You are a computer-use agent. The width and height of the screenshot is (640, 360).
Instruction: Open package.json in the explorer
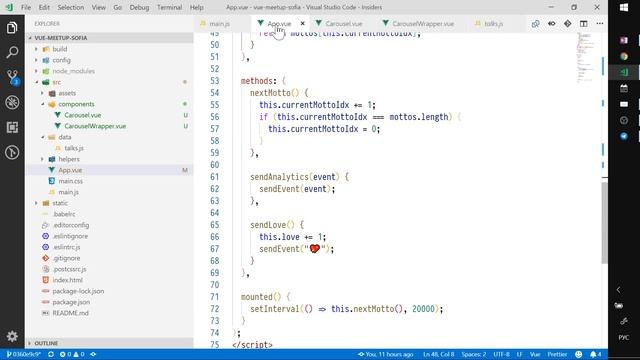coord(109,302)
